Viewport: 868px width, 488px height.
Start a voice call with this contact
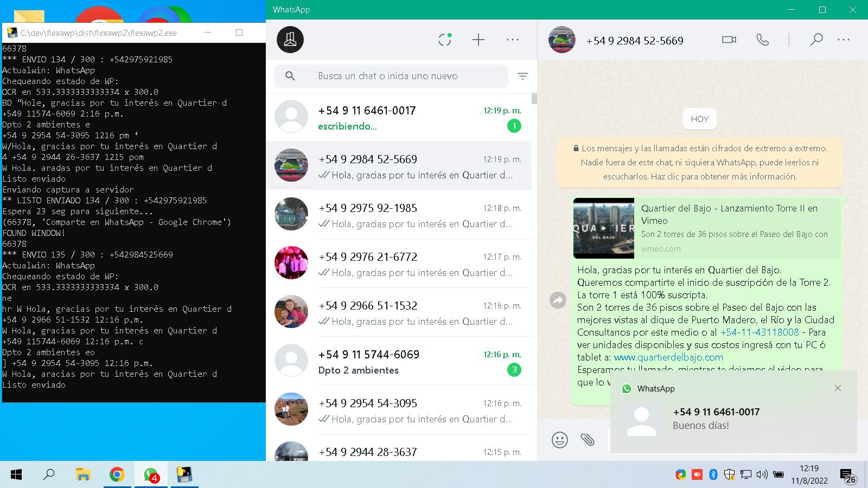pyautogui.click(x=763, y=40)
